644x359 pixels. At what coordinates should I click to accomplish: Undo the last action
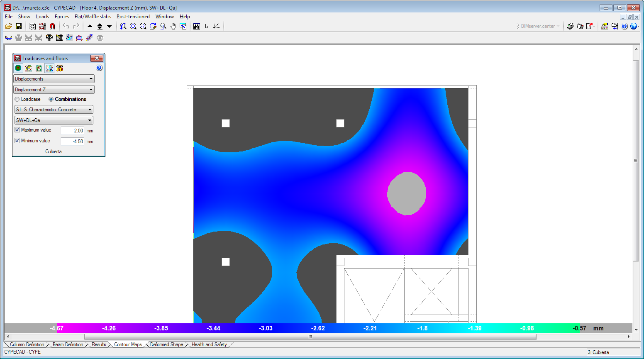pyautogui.click(x=66, y=26)
